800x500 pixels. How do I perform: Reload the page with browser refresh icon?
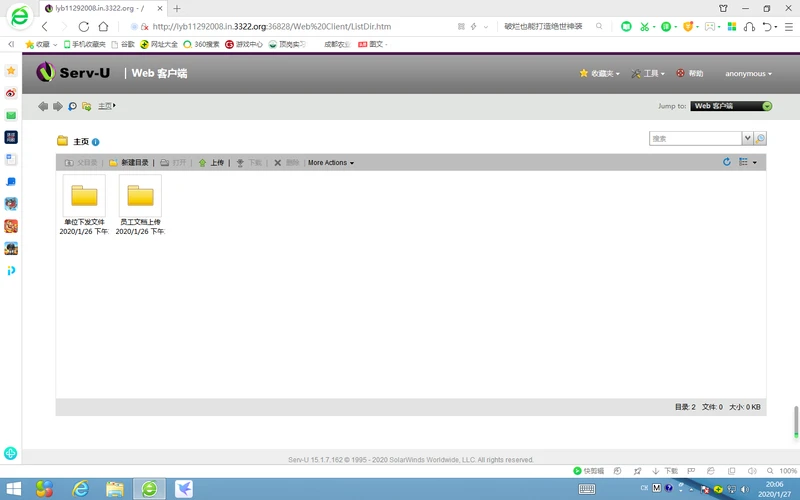[84, 27]
